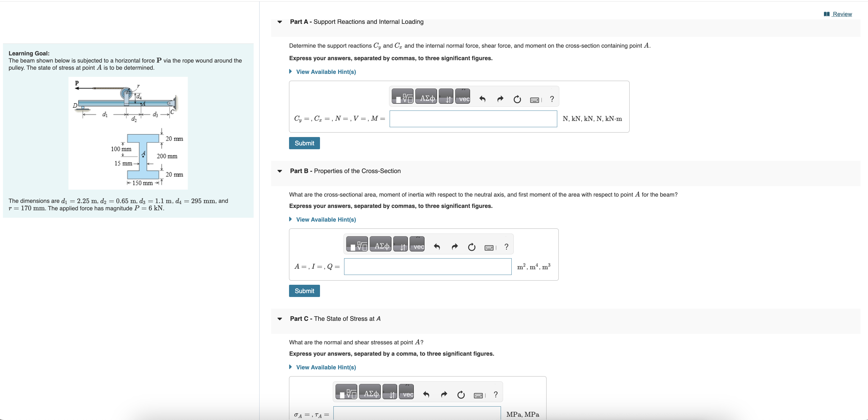
Task: Submit the Part B answer
Action: [x=304, y=290]
